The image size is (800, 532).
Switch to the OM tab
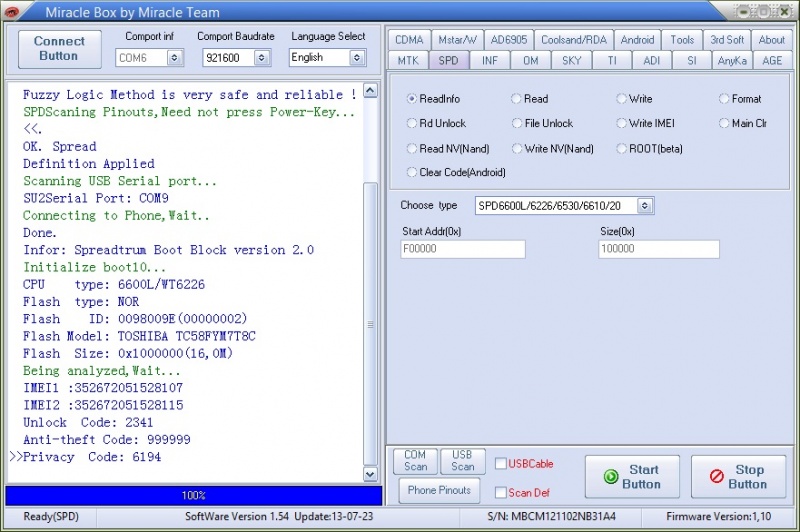(531, 60)
